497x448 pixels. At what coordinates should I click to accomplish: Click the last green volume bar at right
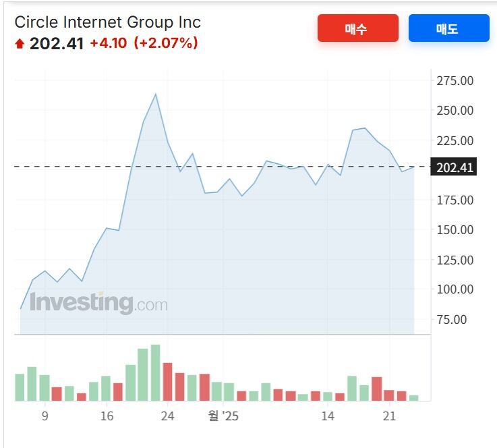click(x=413, y=398)
